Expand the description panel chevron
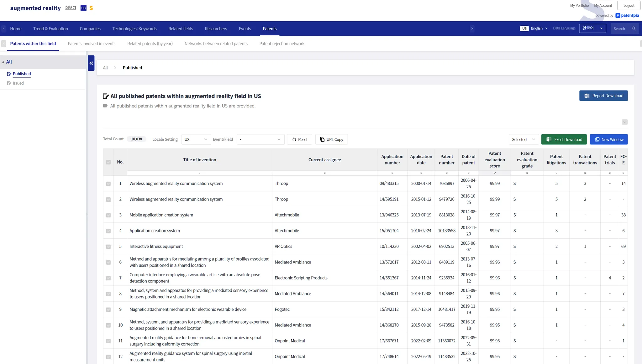This screenshot has width=642, height=364. [x=624, y=122]
